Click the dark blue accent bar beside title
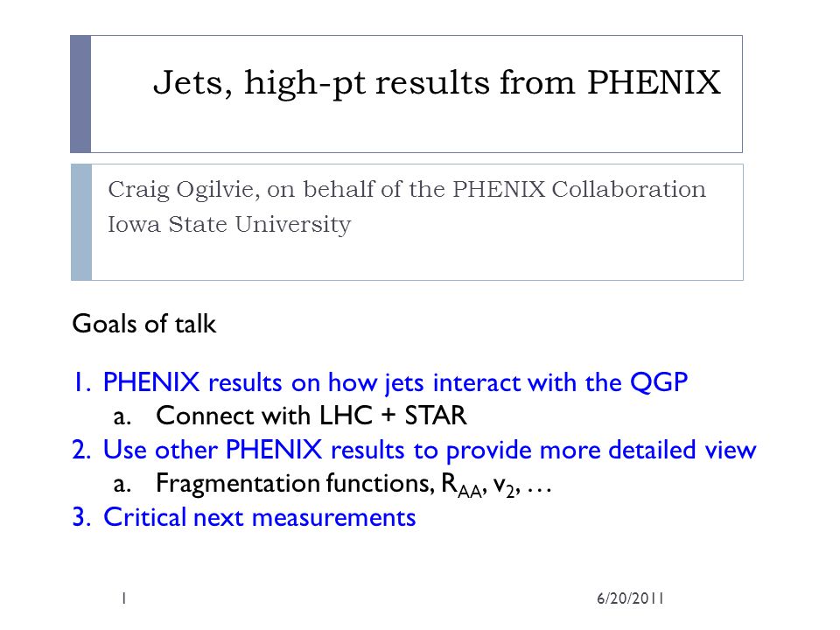The height and width of the screenshot is (630, 840). tap(80, 94)
